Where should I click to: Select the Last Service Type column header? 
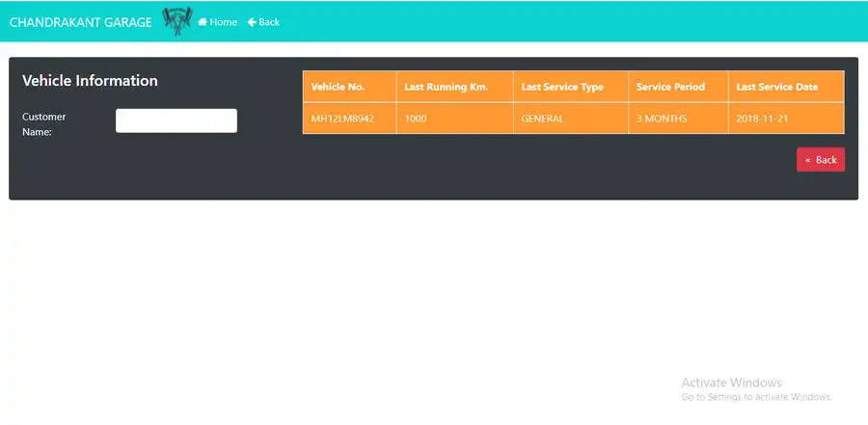tap(562, 87)
